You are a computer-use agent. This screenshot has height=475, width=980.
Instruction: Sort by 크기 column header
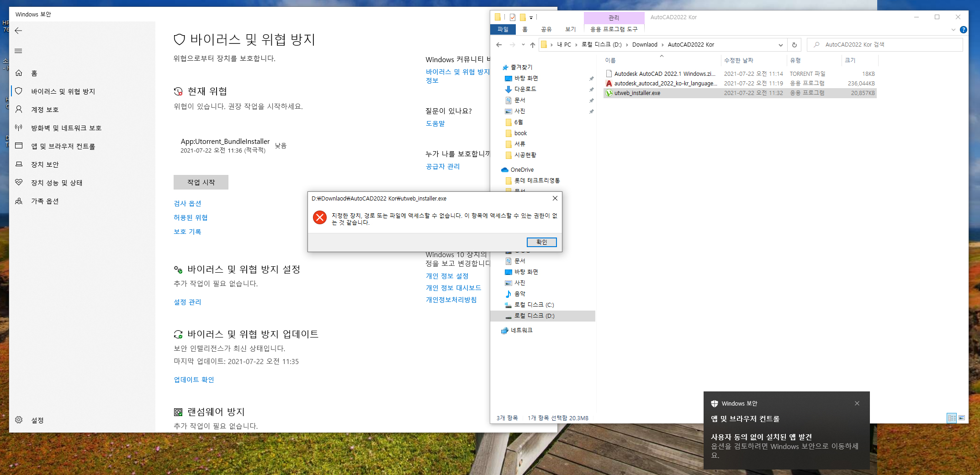pyautogui.click(x=859, y=60)
